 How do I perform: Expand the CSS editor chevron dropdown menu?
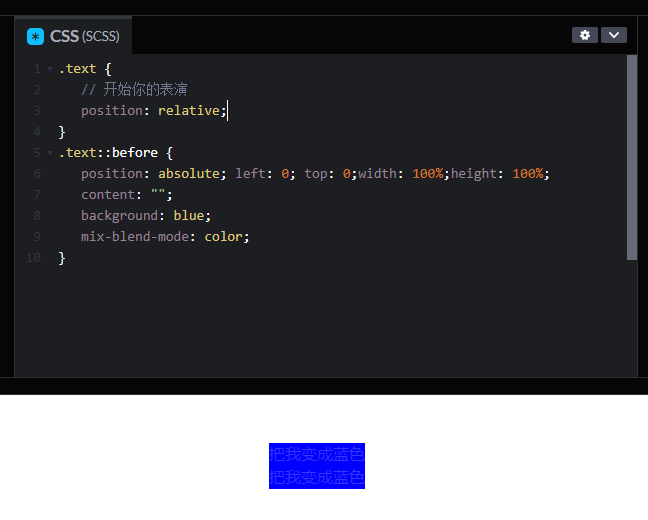coord(613,35)
